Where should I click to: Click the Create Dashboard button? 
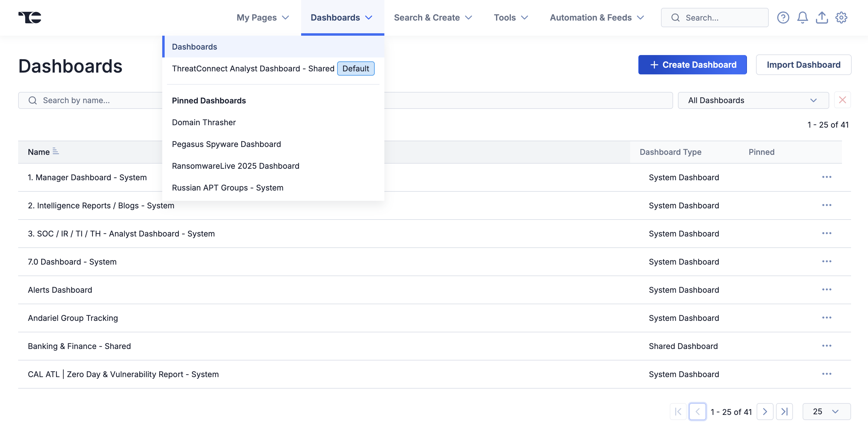point(692,65)
